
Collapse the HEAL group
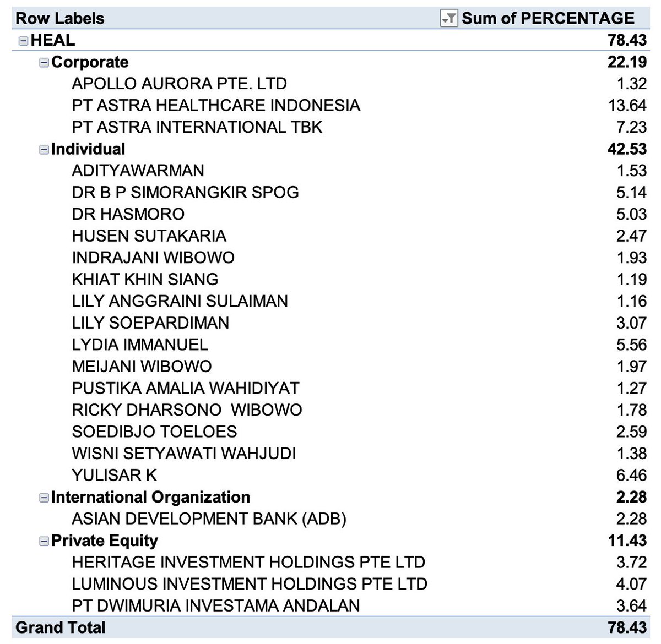pyautogui.click(x=23, y=41)
